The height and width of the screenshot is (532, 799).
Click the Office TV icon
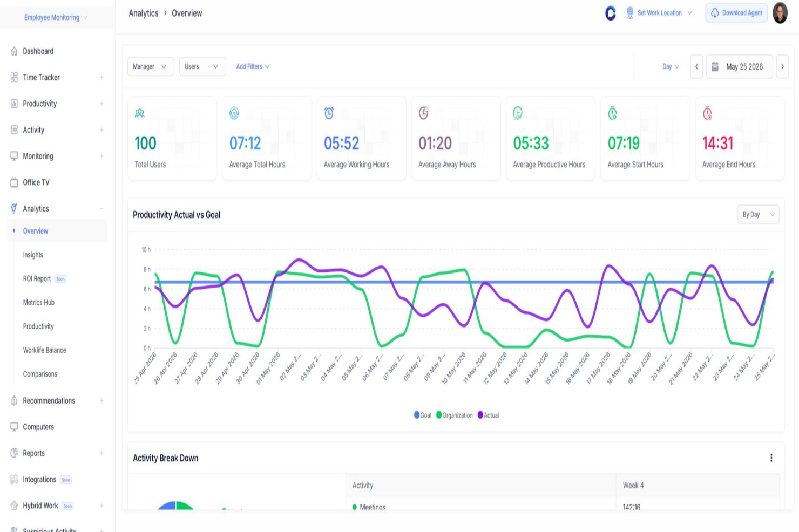[x=14, y=182]
